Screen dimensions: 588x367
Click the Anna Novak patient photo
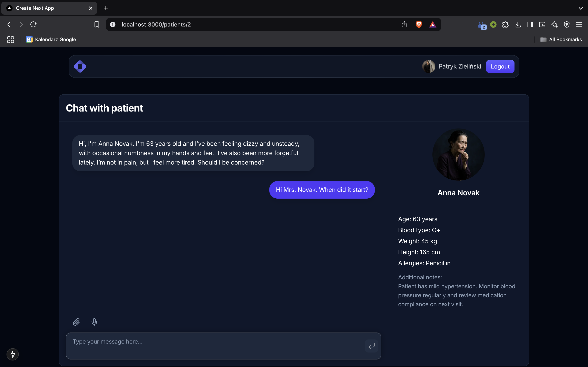[458, 155]
